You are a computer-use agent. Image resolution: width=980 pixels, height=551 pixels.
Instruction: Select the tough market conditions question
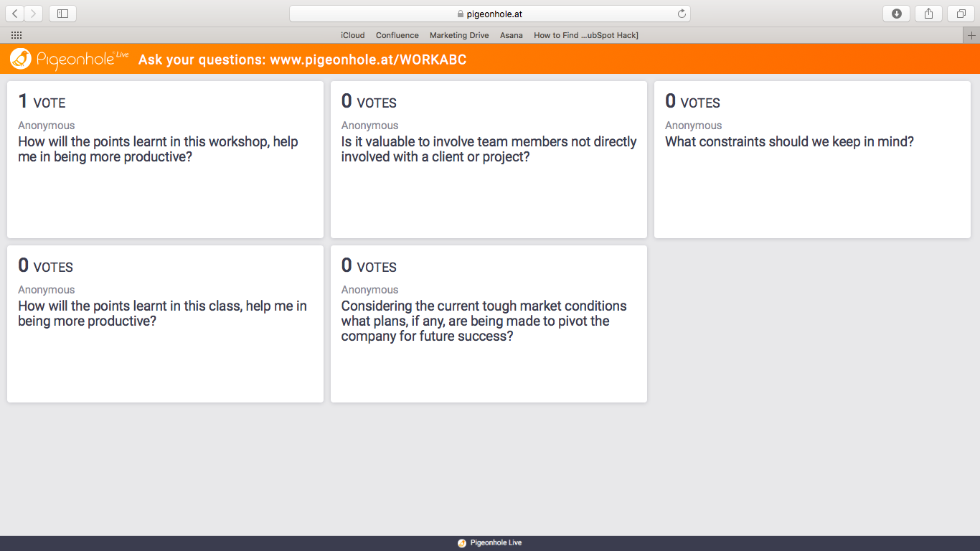pyautogui.click(x=489, y=324)
